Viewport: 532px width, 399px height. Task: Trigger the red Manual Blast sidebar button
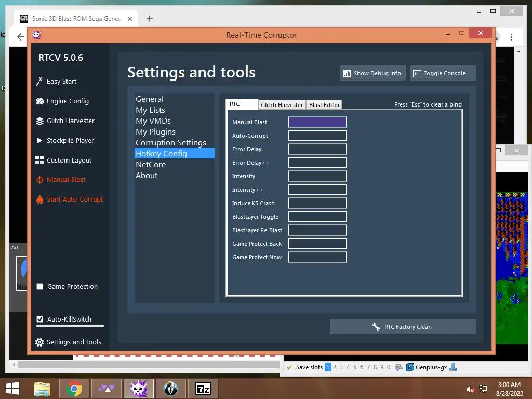(61, 180)
